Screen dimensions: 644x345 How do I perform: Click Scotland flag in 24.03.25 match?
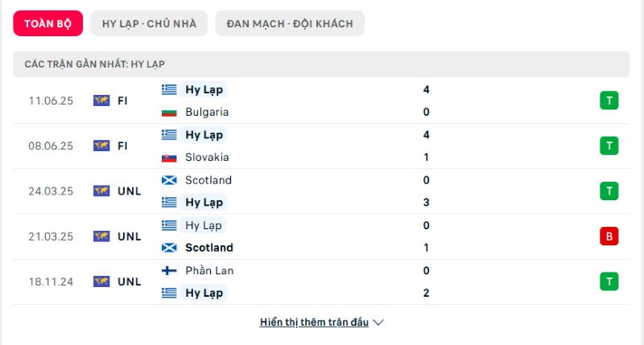click(x=169, y=180)
